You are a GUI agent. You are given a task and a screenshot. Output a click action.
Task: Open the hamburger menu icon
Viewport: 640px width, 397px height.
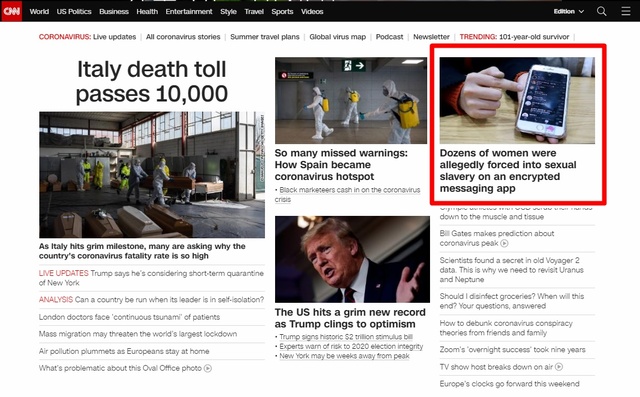click(626, 11)
